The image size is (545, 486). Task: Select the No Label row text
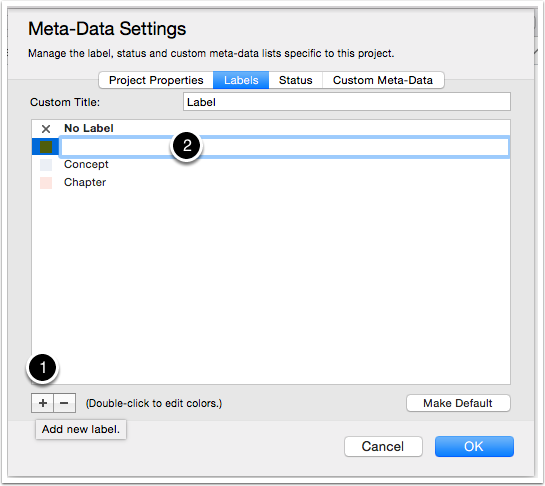(x=89, y=128)
